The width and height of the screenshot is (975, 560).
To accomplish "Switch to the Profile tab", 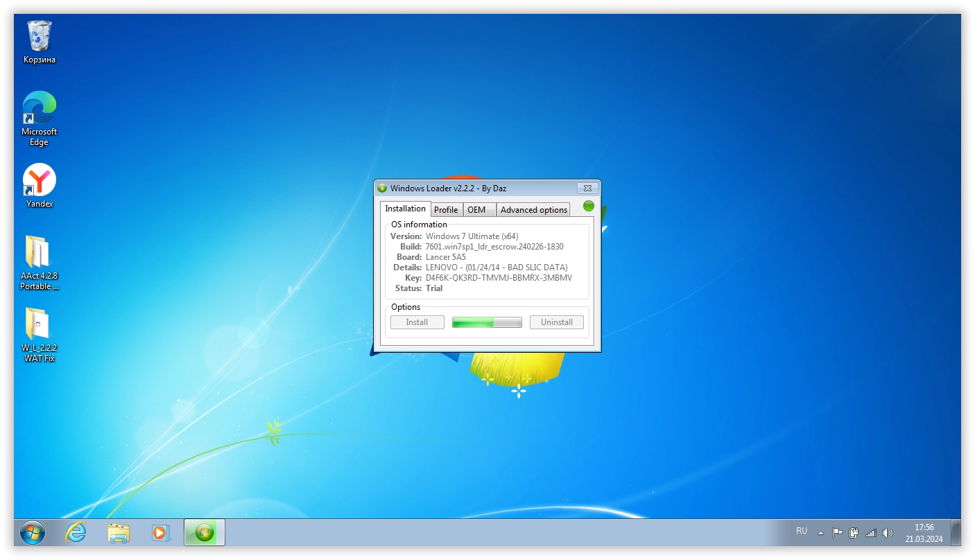I will tap(446, 210).
